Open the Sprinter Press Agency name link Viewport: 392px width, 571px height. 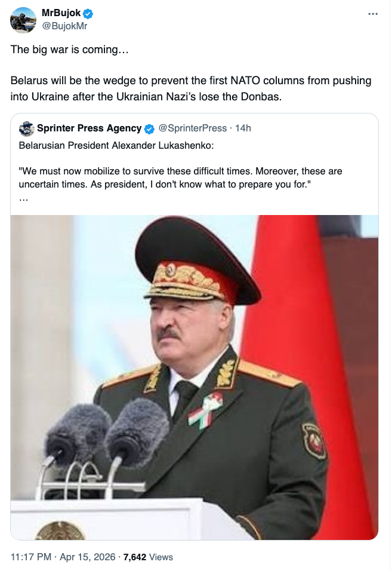coord(89,128)
